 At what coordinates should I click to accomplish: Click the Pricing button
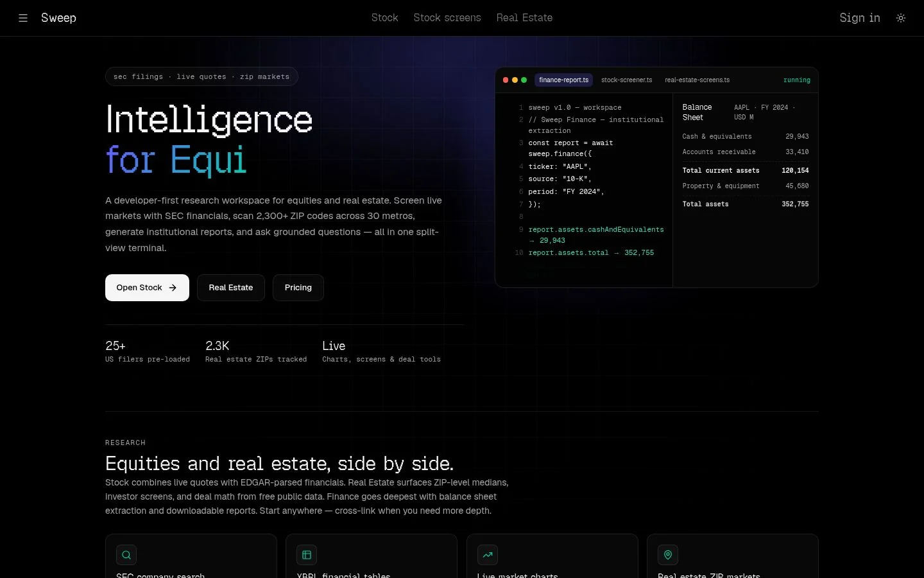tap(298, 288)
